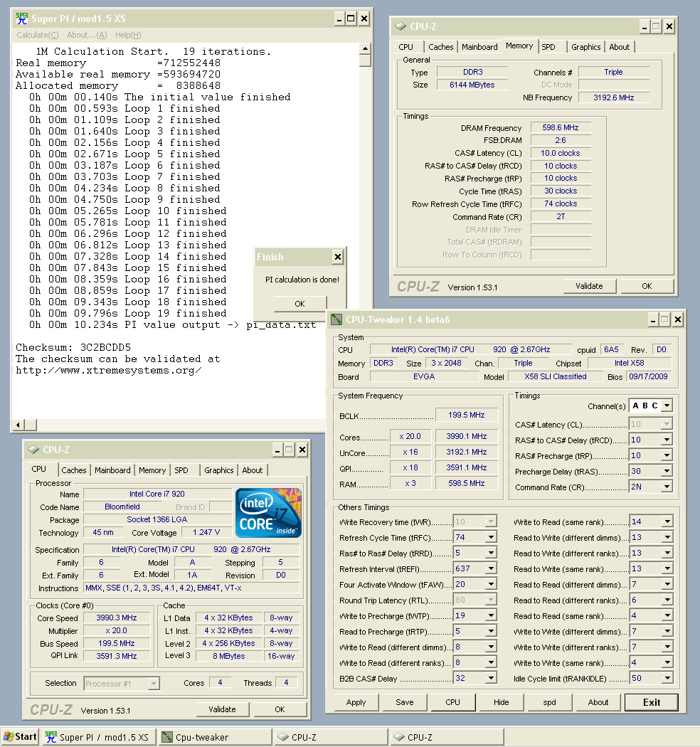Click the Loop 19 finished line
Screen dimensions: 700x747
pos(128,314)
